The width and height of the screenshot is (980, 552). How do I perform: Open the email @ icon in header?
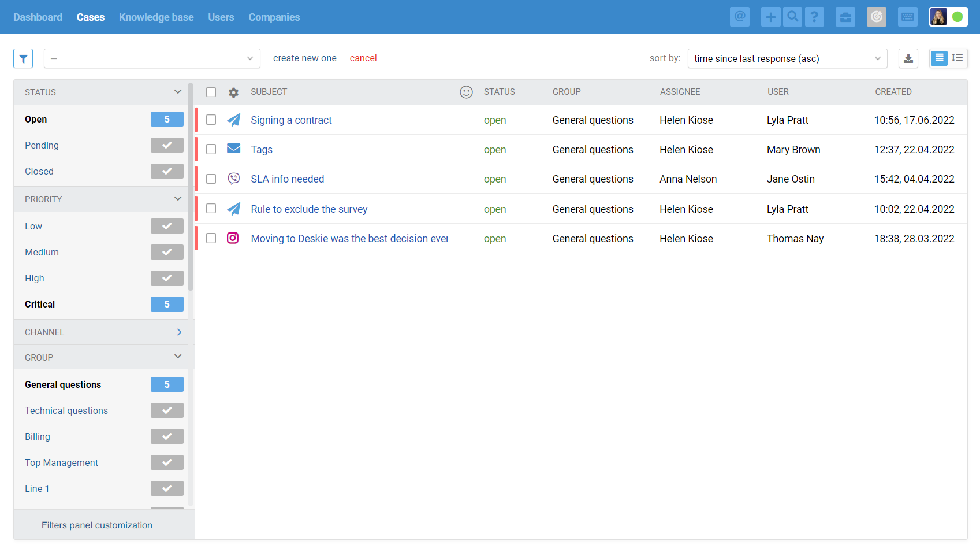click(x=739, y=17)
